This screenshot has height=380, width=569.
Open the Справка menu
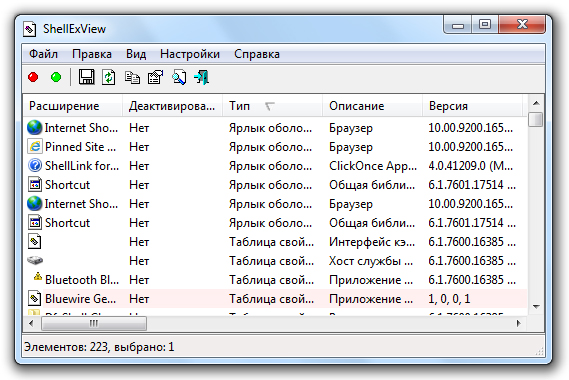coord(257,54)
